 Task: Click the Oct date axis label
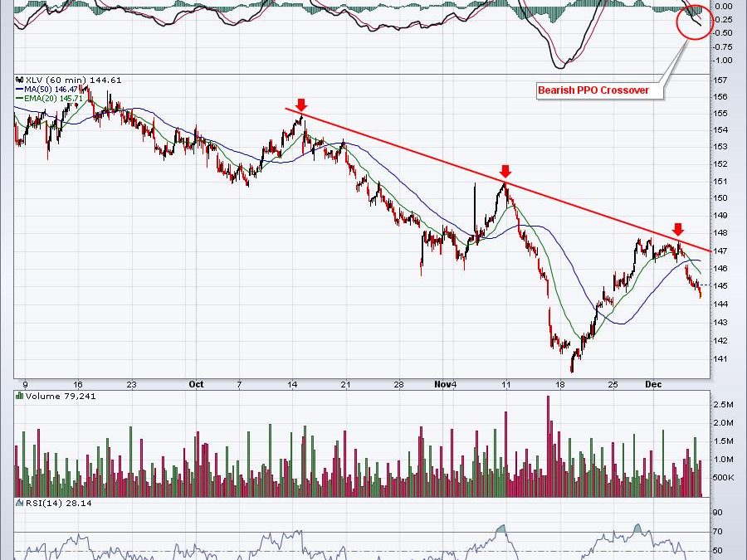tap(196, 384)
